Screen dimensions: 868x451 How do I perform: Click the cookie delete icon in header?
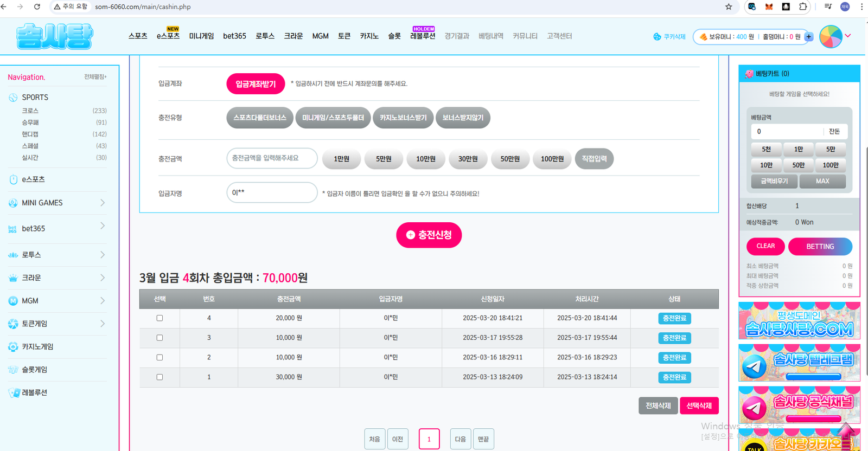(x=657, y=37)
